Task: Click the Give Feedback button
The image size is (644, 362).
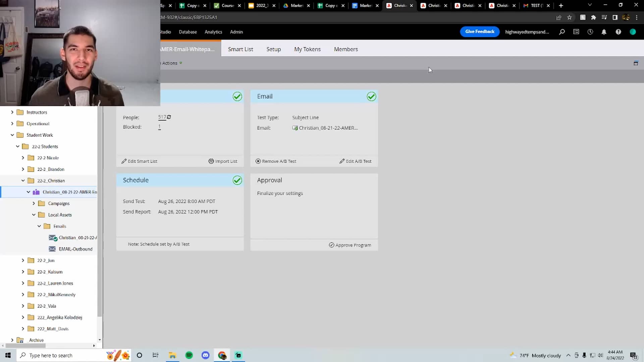Action: coord(480,32)
